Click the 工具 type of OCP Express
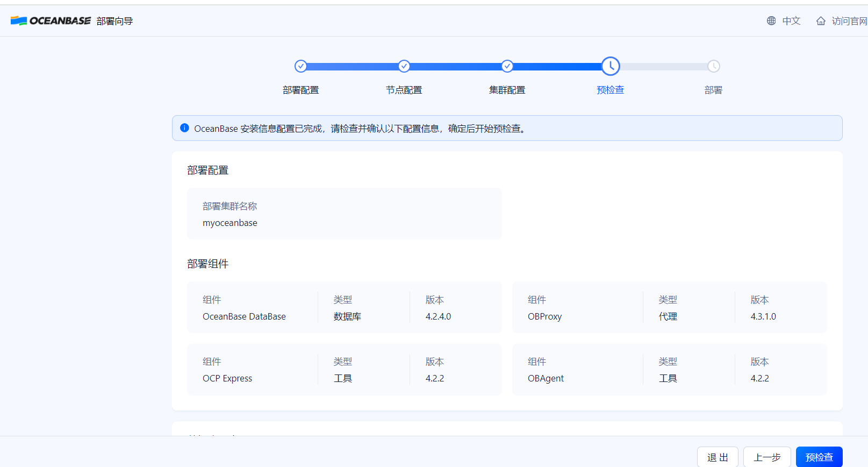Viewport: 868px width, 467px height. pos(343,378)
